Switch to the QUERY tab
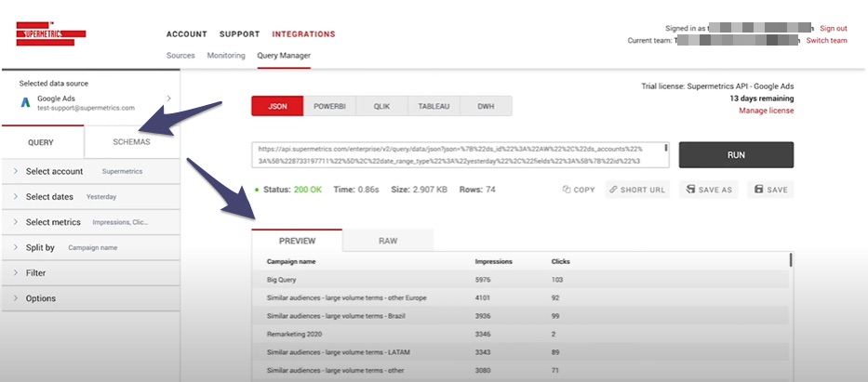The height and width of the screenshot is (382, 868). tap(41, 142)
